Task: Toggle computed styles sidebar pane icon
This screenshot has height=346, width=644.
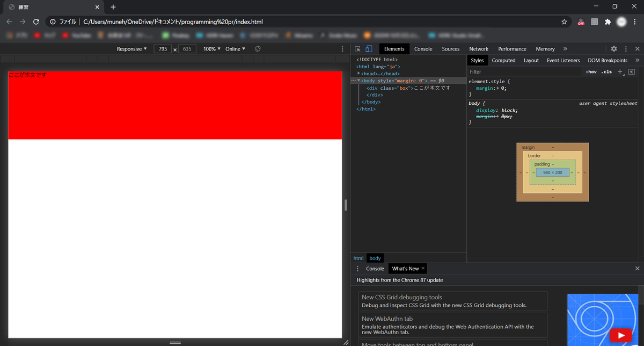Action: point(632,71)
